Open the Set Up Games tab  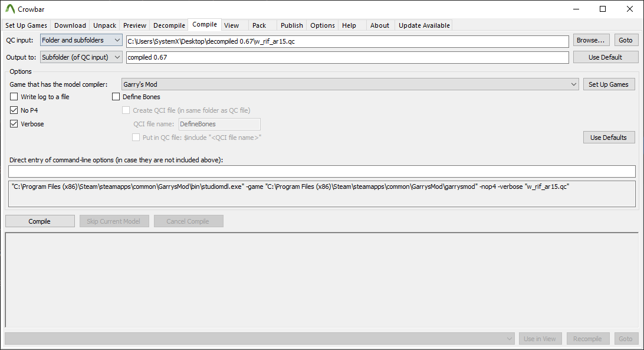coord(26,25)
